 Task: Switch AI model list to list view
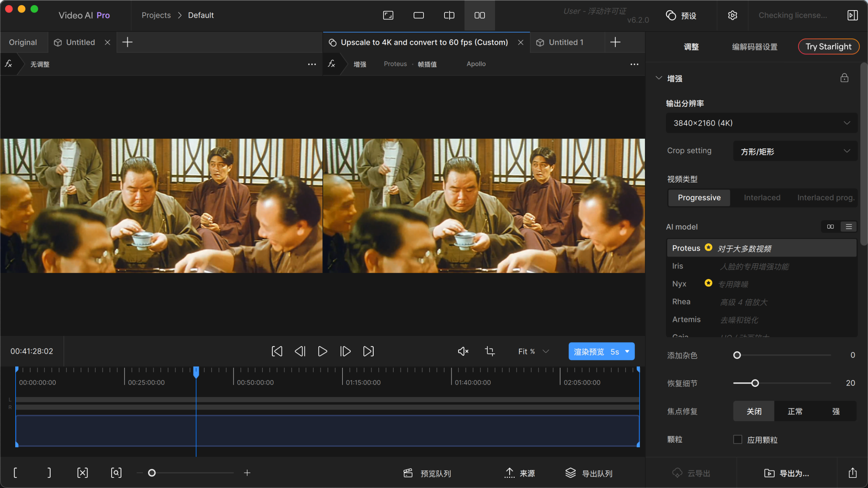click(x=849, y=227)
